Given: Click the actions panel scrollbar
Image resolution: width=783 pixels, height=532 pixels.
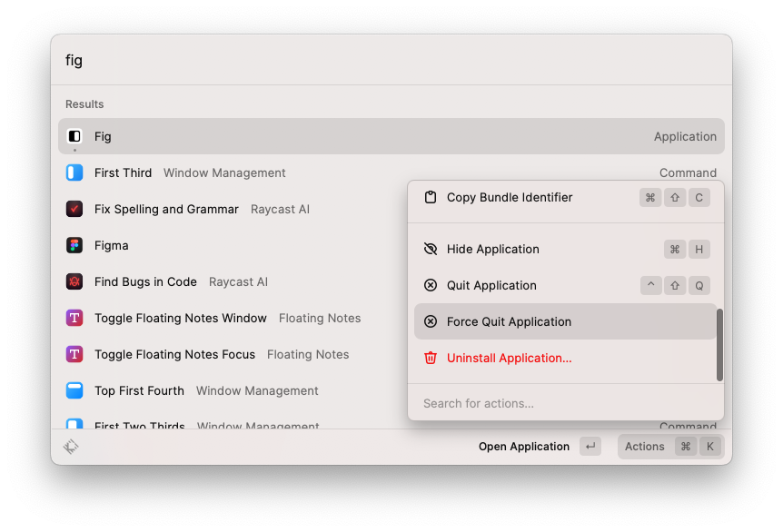Looking at the screenshot, I should point(719,345).
